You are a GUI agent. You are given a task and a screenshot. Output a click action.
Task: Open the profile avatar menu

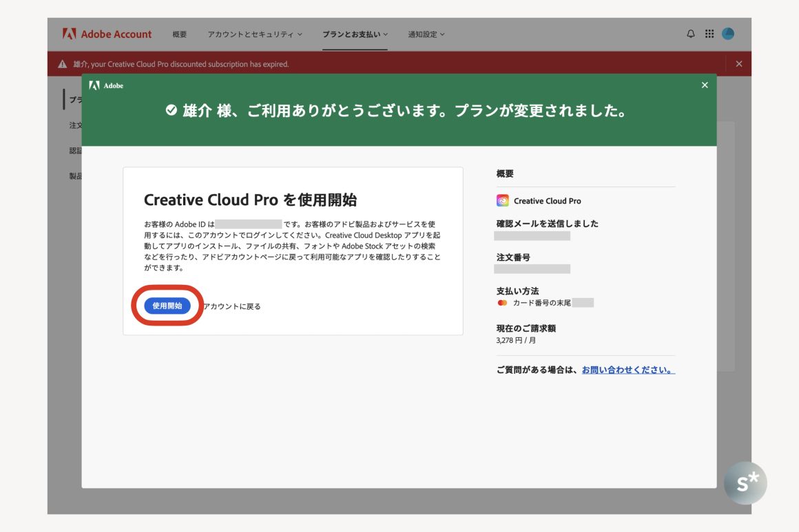coord(728,34)
